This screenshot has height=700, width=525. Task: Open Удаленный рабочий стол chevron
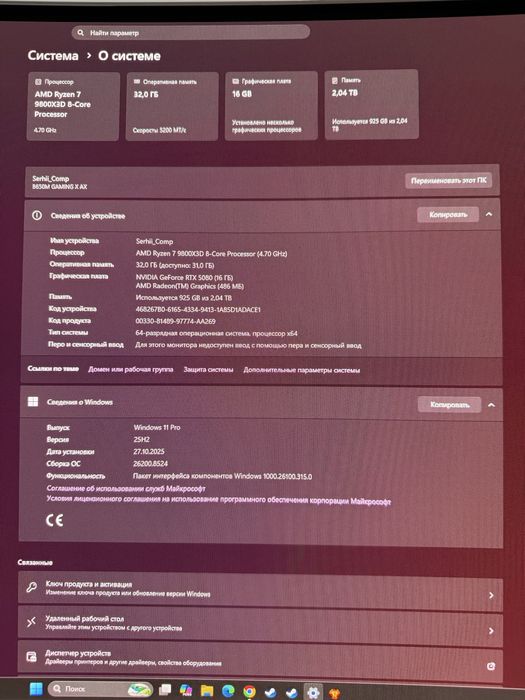click(x=491, y=631)
